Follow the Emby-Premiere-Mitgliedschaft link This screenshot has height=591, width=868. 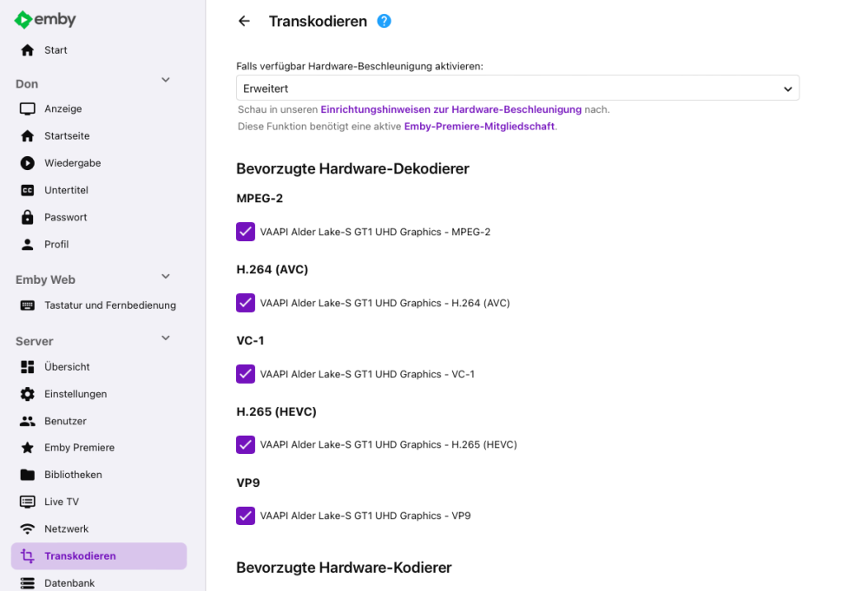tap(479, 126)
